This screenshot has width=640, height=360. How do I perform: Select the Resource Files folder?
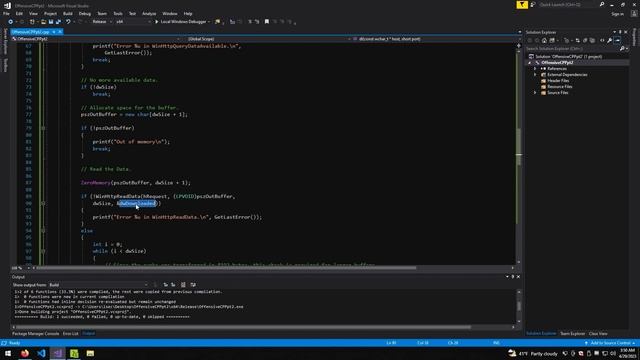click(x=559, y=87)
